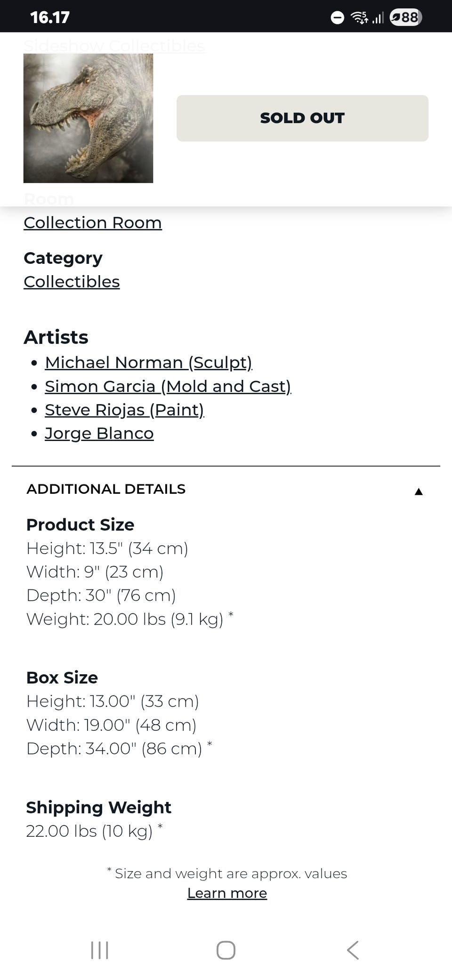Tap the clock time in status bar

50,17
